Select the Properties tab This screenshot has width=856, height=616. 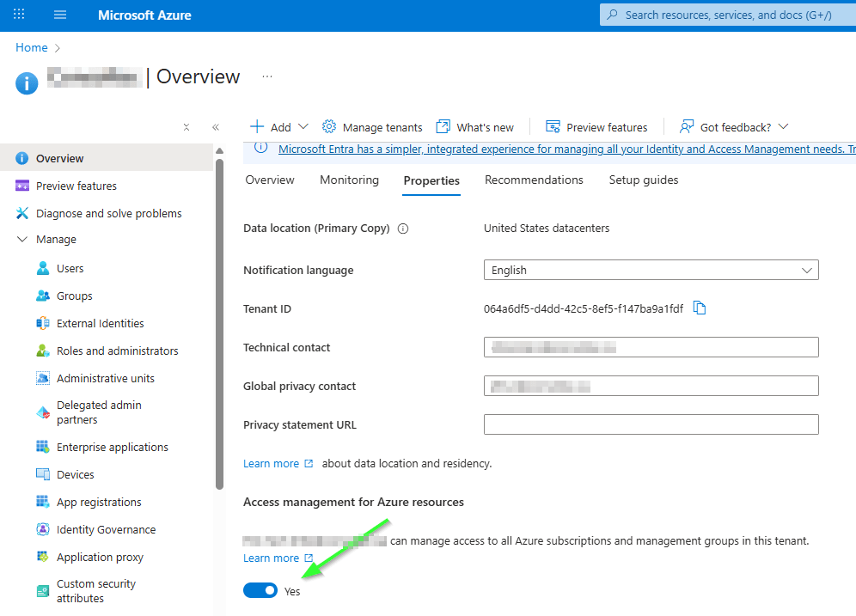(x=431, y=181)
